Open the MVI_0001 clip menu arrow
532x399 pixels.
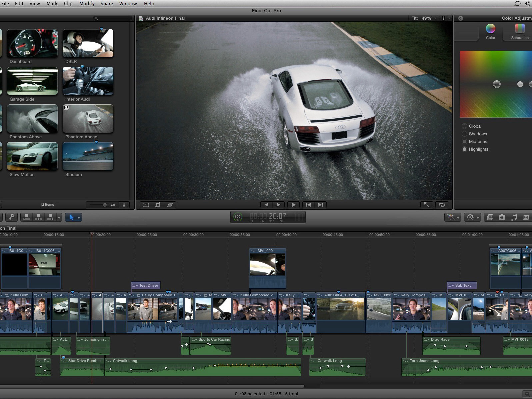point(253,251)
